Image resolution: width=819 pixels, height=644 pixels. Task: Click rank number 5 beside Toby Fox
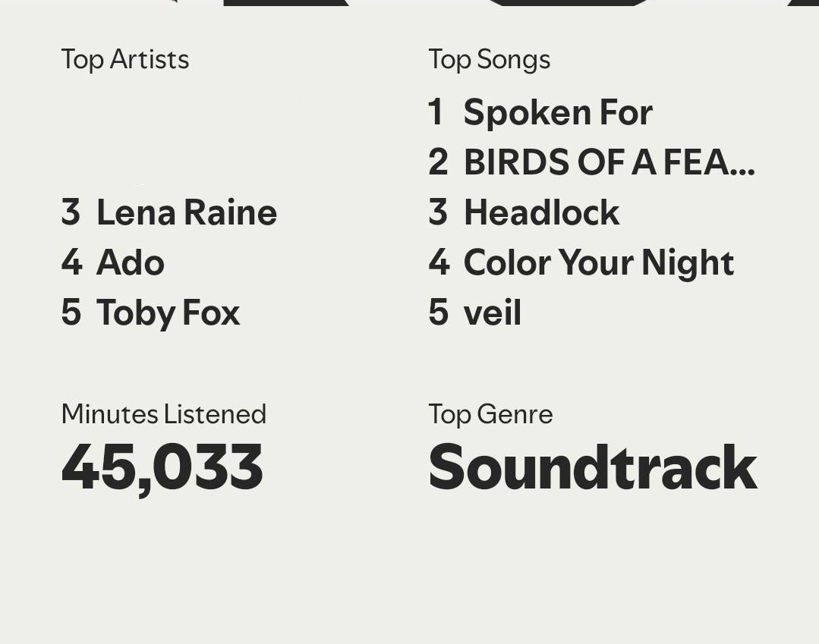71,313
